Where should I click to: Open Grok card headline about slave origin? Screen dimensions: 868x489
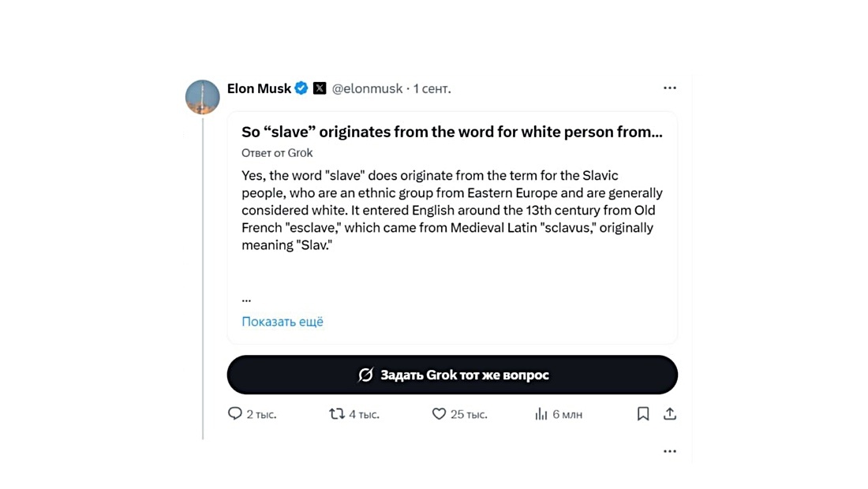click(451, 132)
